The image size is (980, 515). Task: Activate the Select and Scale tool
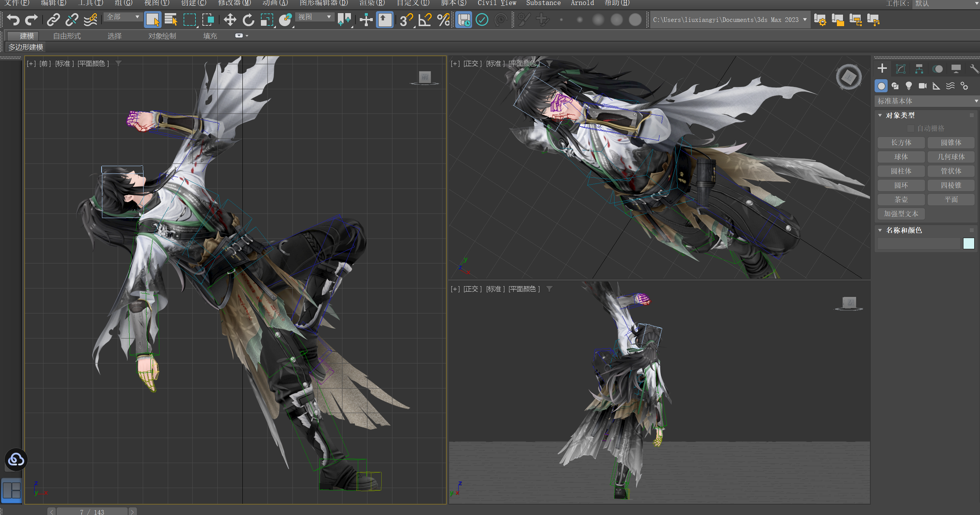[x=267, y=20]
